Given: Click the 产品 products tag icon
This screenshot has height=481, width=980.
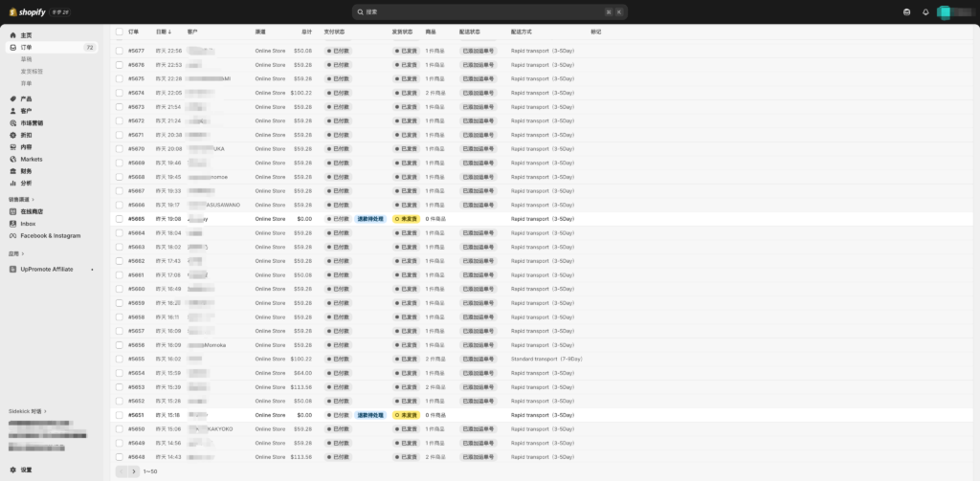Looking at the screenshot, I should [x=13, y=98].
